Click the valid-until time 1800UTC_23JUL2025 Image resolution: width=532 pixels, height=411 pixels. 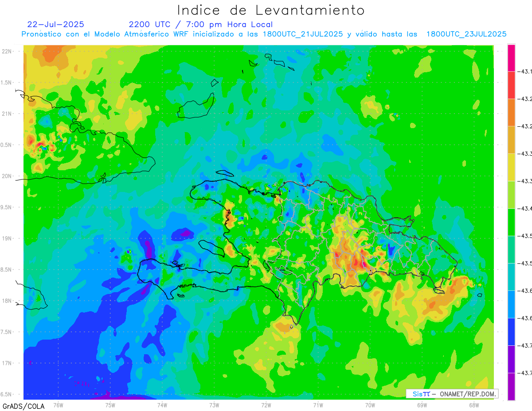tap(466, 34)
